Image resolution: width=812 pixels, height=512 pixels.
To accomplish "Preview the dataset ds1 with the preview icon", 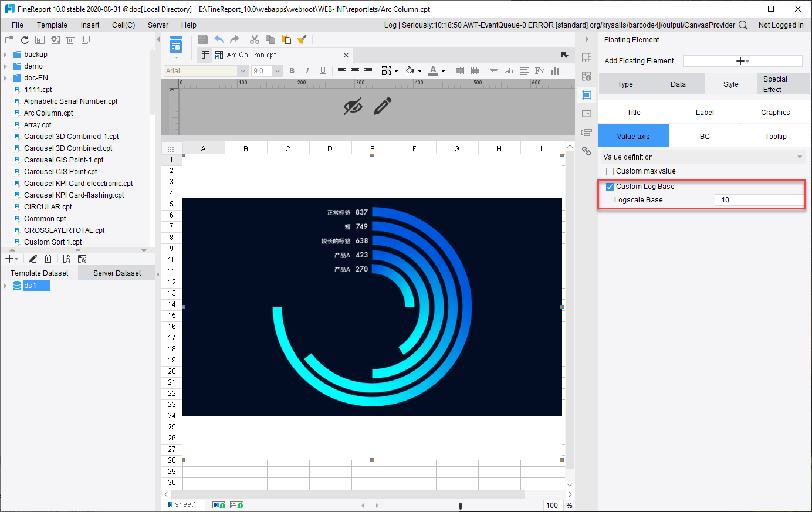I will [67, 259].
